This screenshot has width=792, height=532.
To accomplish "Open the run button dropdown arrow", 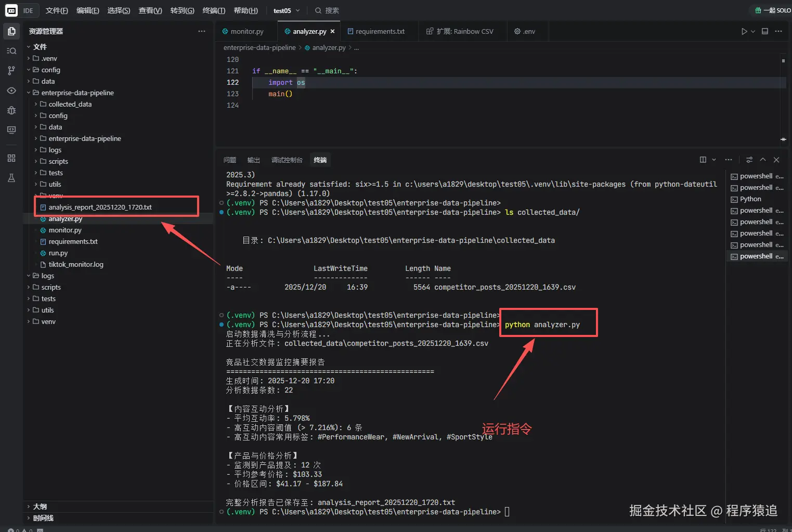I will coord(753,31).
